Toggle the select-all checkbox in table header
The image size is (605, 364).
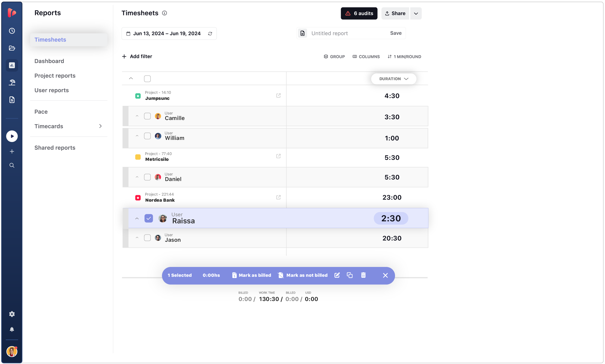pos(147,79)
